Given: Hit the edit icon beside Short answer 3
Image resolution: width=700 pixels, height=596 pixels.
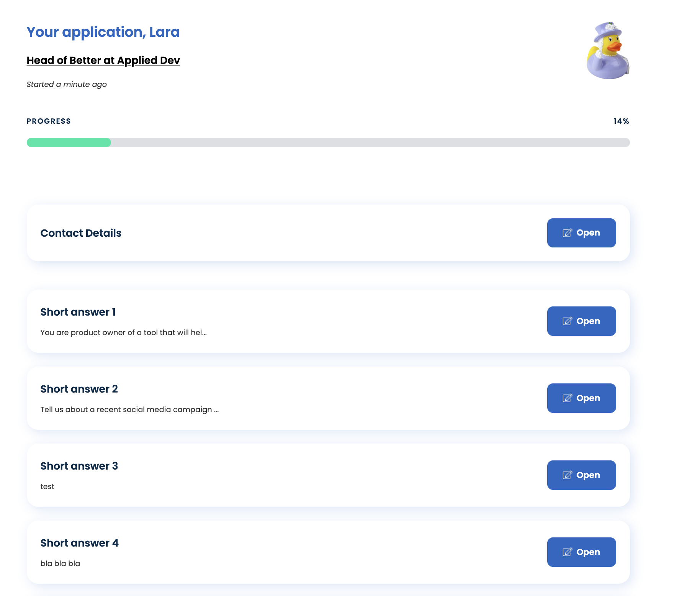Looking at the screenshot, I should tap(567, 475).
